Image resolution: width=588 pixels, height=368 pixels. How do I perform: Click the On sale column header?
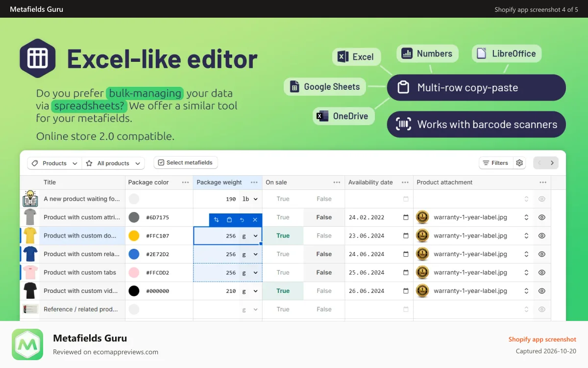(276, 183)
